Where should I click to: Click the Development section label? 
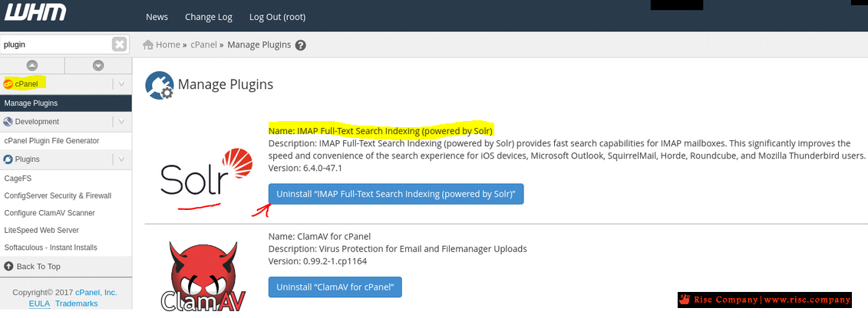tap(37, 122)
